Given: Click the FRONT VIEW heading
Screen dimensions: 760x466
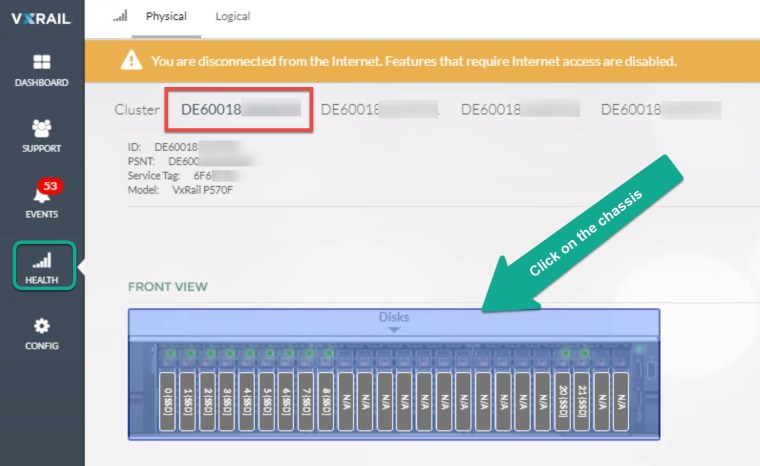Looking at the screenshot, I should (168, 287).
